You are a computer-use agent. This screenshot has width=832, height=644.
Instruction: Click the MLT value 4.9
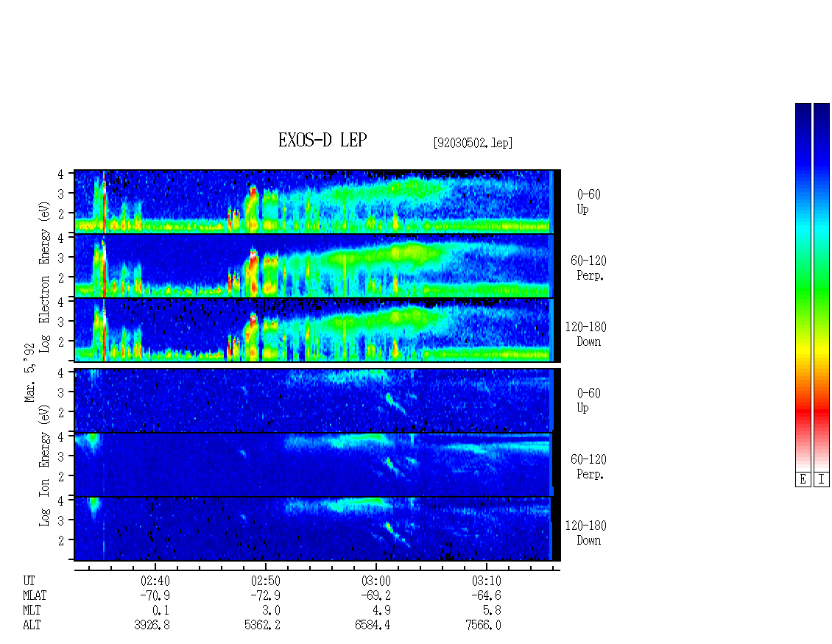pos(381,611)
